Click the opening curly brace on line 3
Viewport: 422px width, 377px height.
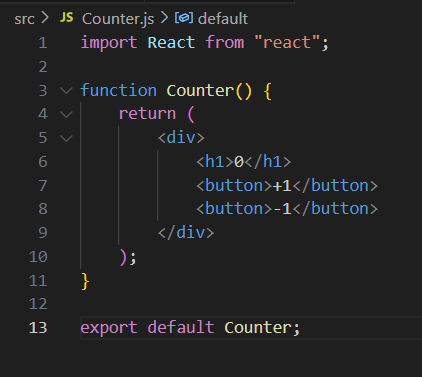click(x=267, y=91)
